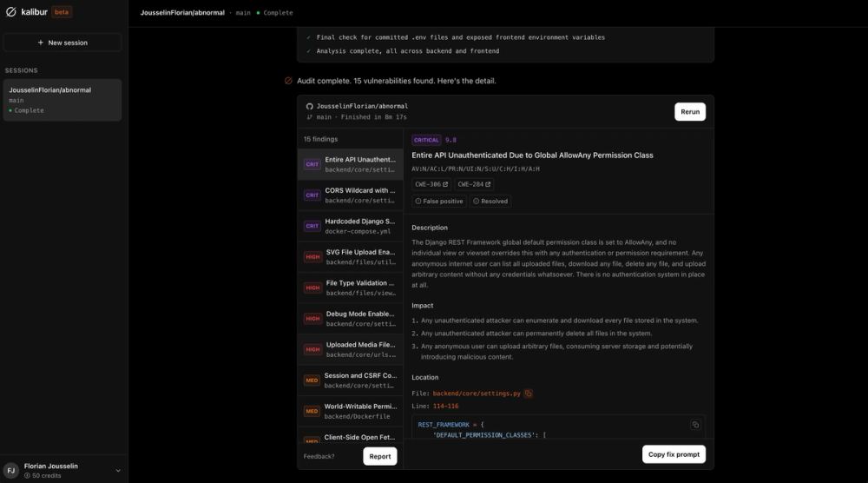Click the Complete status in top bar
Image resolution: width=868 pixels, height=483 pixels.
[x=278, y=12]
